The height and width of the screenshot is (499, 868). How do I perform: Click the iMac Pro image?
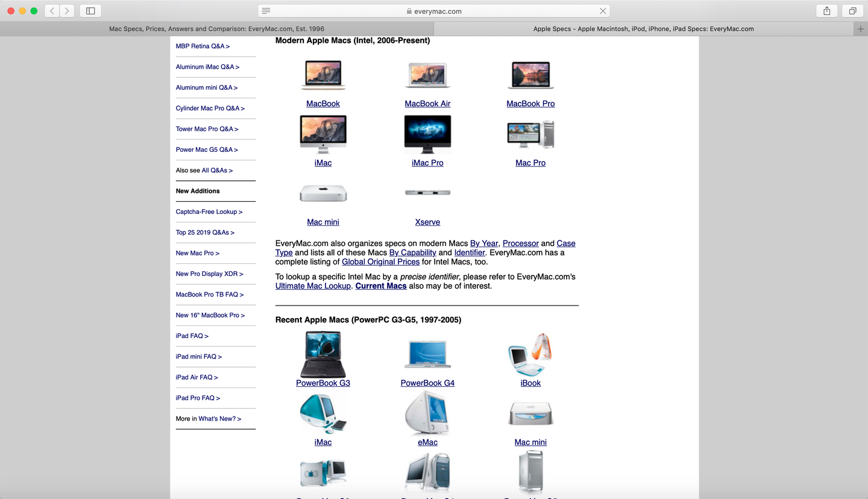(x=427, y=134)
